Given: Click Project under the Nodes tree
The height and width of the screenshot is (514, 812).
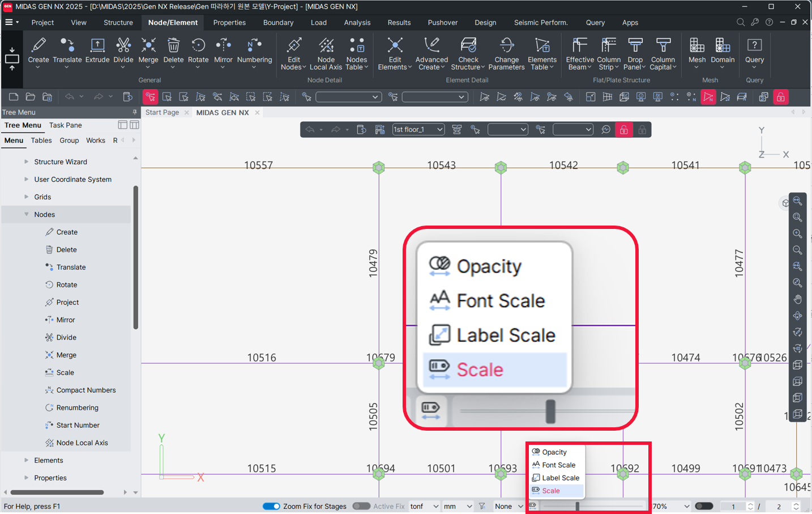Looking at the screenshot, I should pyautogui.click(x=67, y=302).
